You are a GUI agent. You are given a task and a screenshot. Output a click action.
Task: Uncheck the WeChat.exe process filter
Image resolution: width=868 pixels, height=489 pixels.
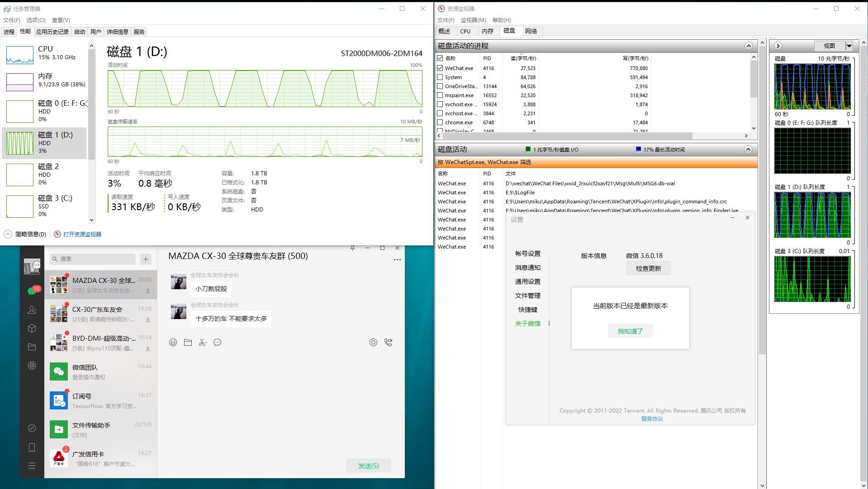(x=440, y=68)
